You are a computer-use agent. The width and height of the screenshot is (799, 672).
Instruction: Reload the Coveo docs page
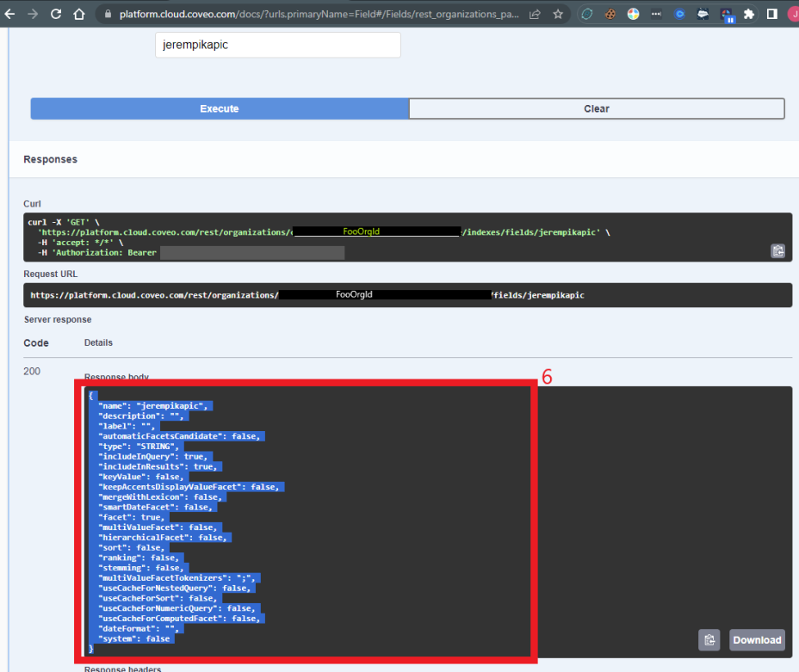(56, 14)
